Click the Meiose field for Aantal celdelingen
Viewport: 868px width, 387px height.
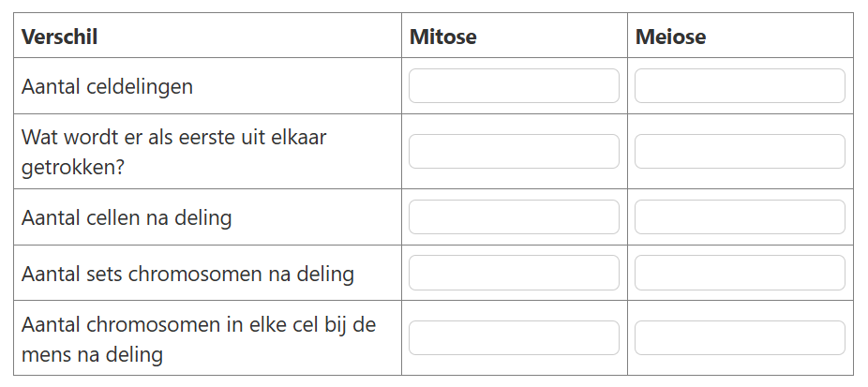coord(740,86)
